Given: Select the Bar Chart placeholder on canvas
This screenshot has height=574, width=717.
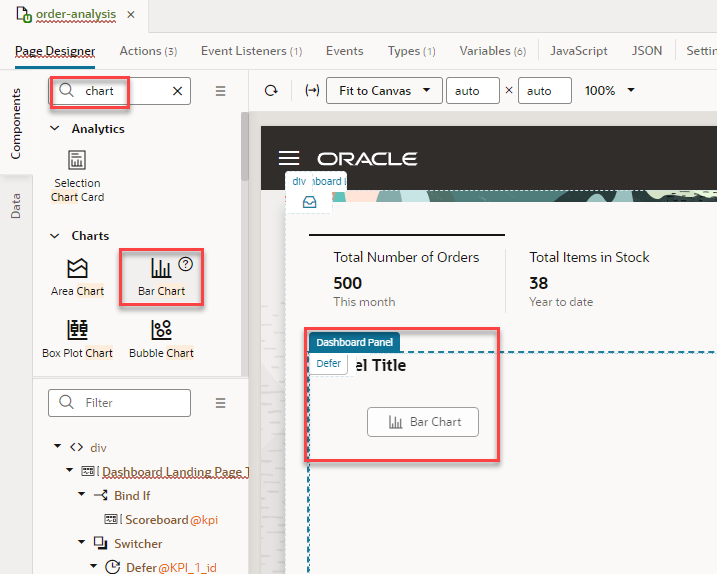Looking at the screenshot, I should coord(423,422).
